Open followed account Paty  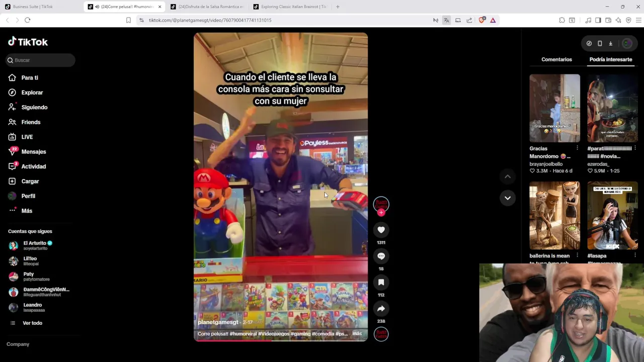pyautogui.click(x=29, y=277)
